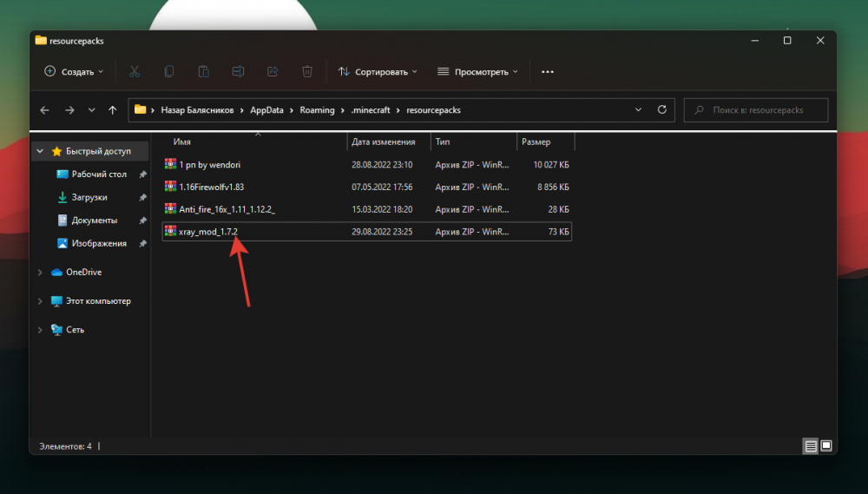Switch to details list view icon
This screenshot has width=868, height=494.
811,446
